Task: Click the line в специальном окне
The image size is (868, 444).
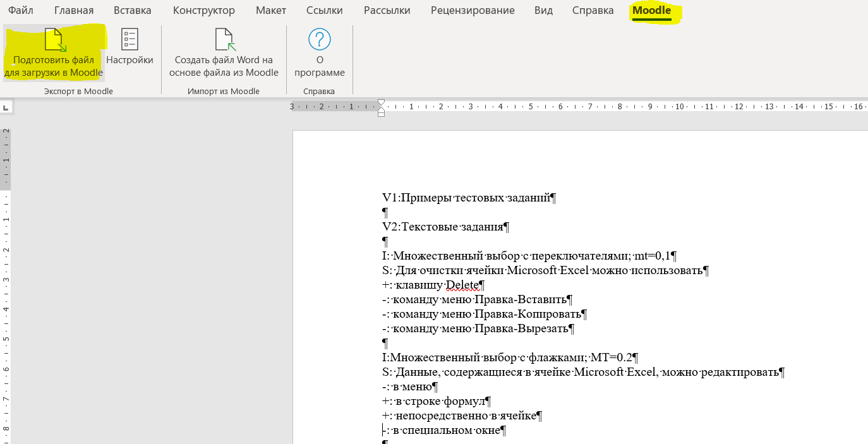Action: point(444,430)
